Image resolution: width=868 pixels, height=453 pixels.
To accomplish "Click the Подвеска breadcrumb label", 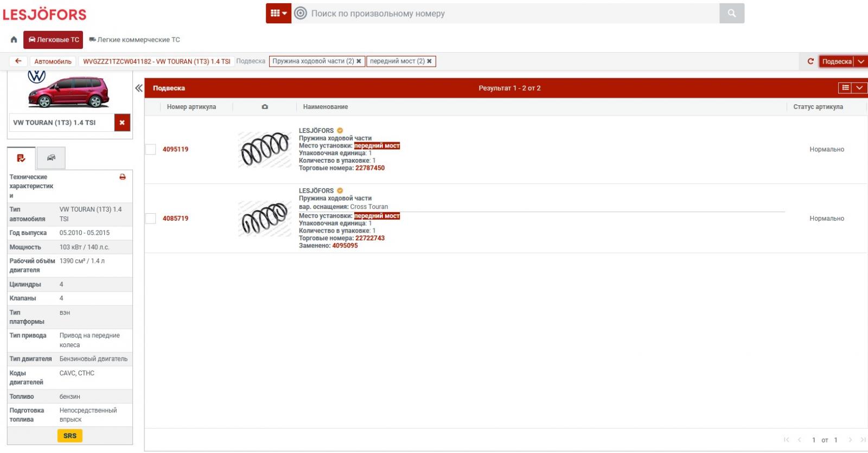I will point(251,61).
